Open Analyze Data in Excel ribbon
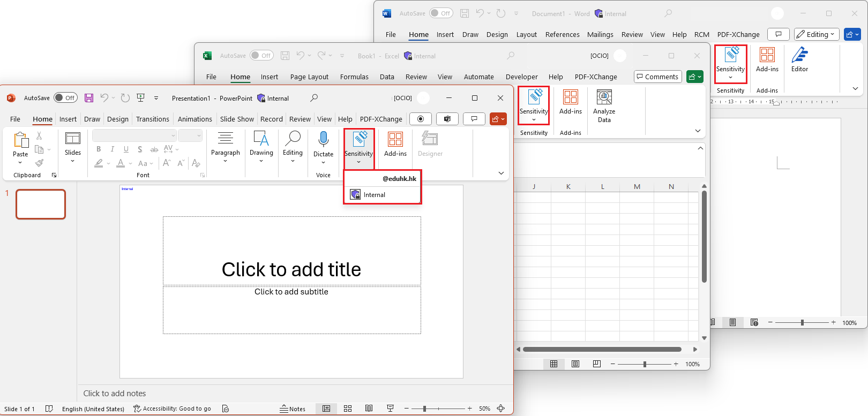Screen dimensions: 868x416 coord(604,105)
